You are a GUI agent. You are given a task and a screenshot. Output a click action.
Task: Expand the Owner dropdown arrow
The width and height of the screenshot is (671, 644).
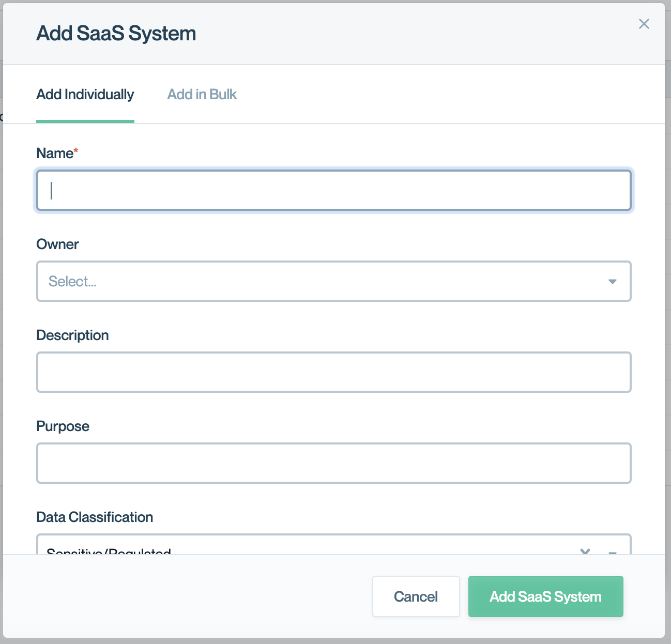(612, 282)
